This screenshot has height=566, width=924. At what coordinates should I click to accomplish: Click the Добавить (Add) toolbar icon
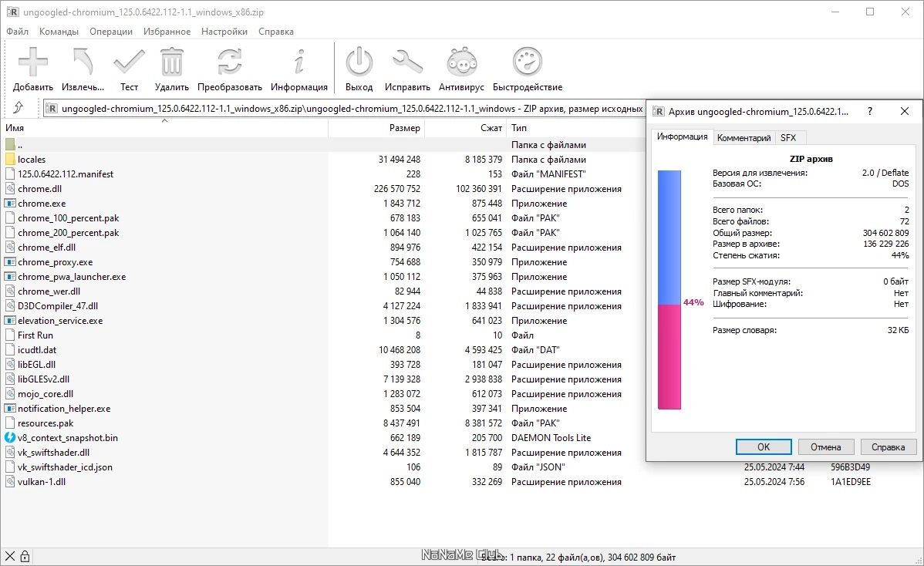coord(33,62)
